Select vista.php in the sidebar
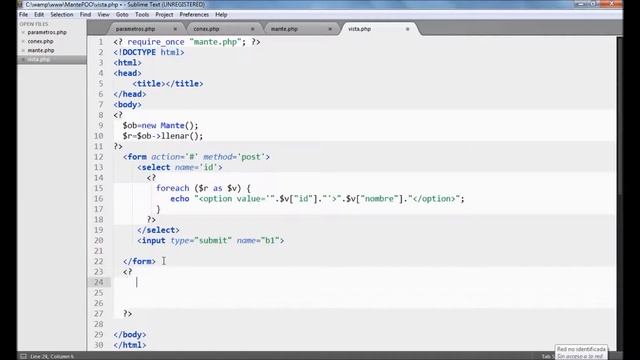 (x=38, y=60)
